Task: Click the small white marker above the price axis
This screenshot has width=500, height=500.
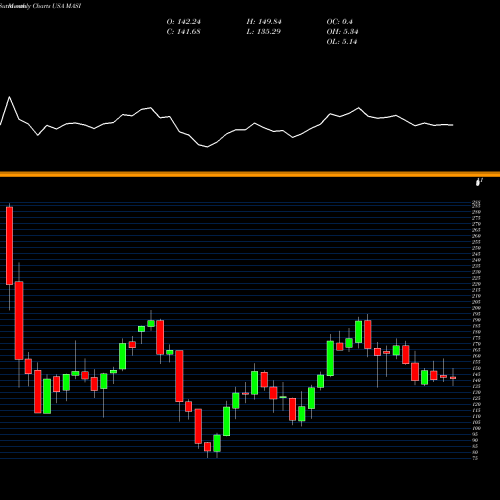Action: tap(479, 182)
